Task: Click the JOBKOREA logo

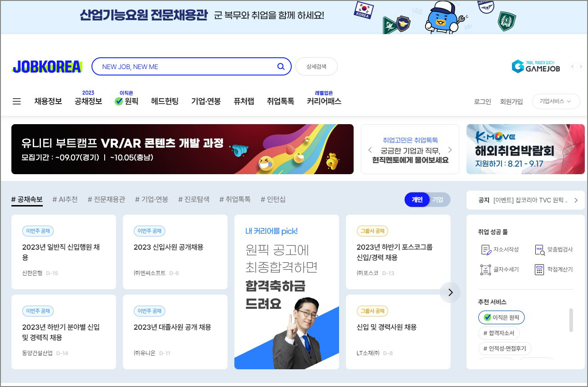Action: (x=47, y=67)
